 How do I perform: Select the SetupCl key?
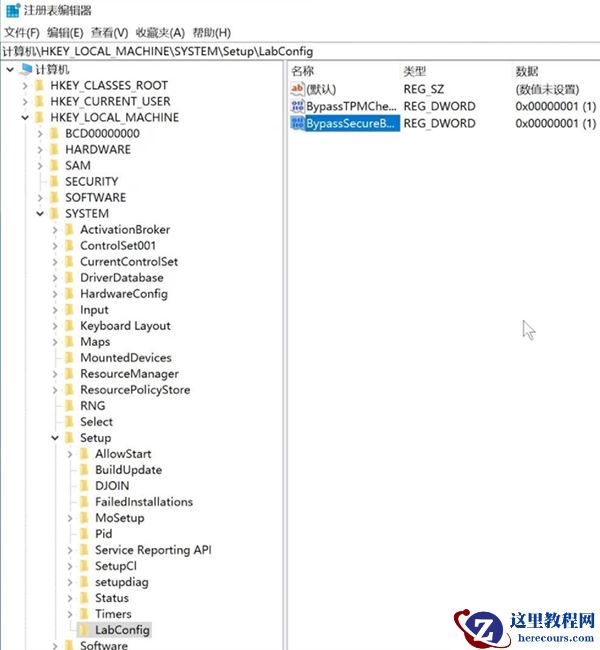116,566
